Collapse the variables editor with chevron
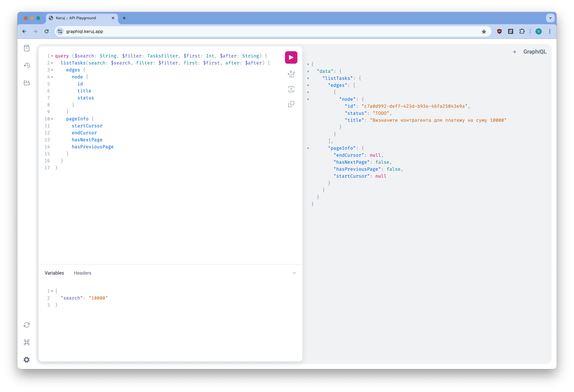Screen dimensions: 574x392 (x=294, y=273)
